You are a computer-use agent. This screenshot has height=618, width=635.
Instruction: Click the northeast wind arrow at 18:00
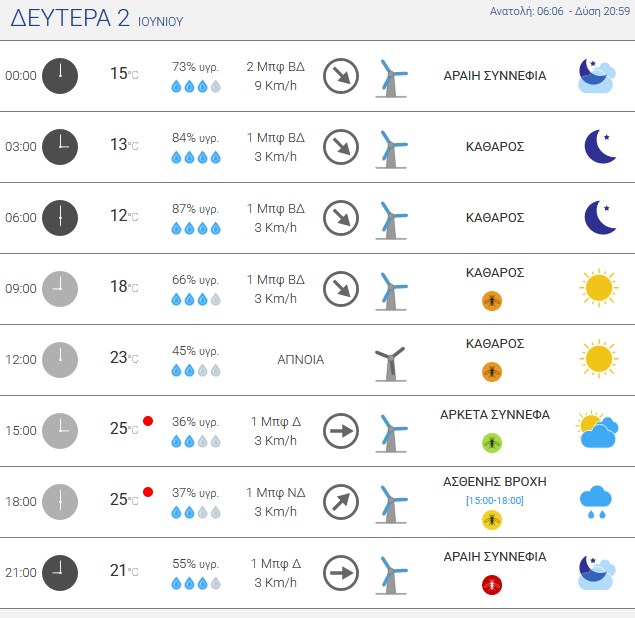[x=341, y=502]
